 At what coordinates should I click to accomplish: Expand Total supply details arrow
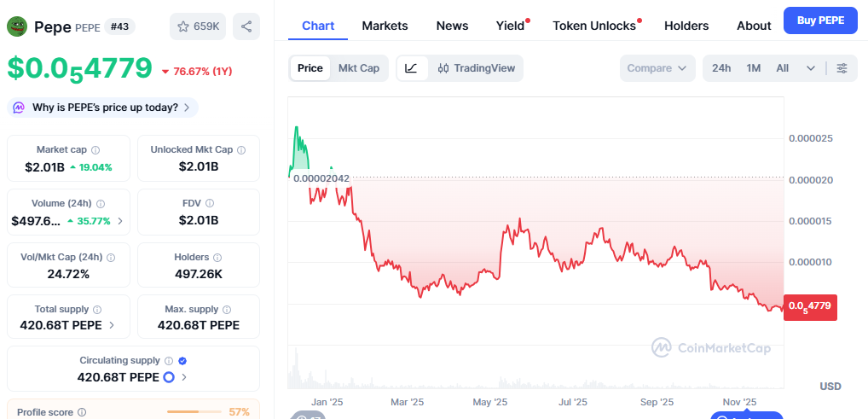click(x=112, y=325)
